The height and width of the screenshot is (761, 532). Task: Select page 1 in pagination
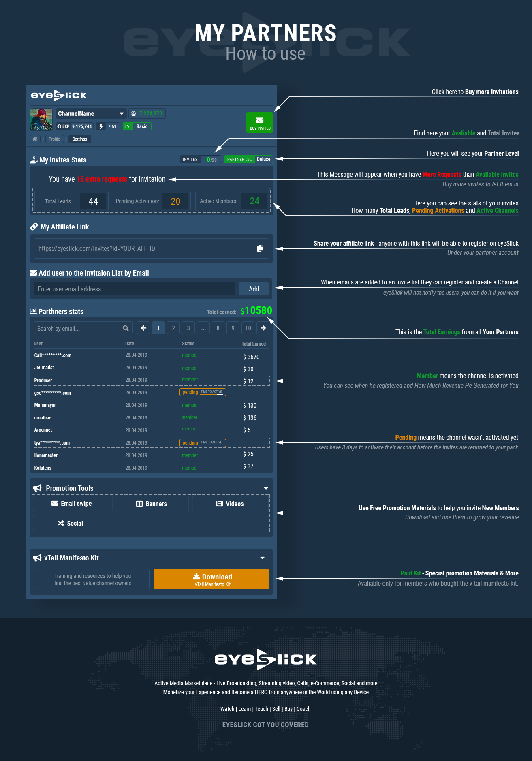[158, 328]
